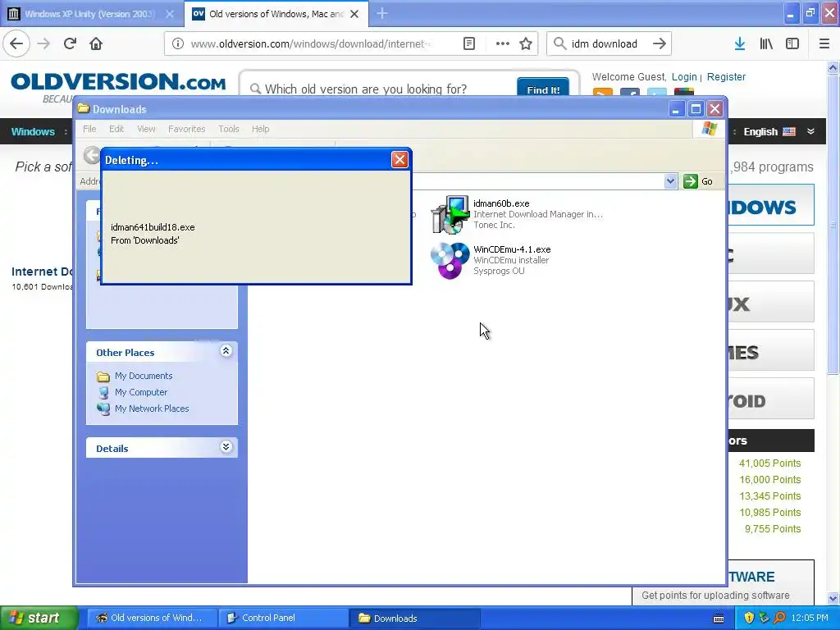Image resolution: width=840 pixels, height=630 pixels.
Task: Select the WinCDEmu-4.1.exe file name
Action: [x=512, y=249]
